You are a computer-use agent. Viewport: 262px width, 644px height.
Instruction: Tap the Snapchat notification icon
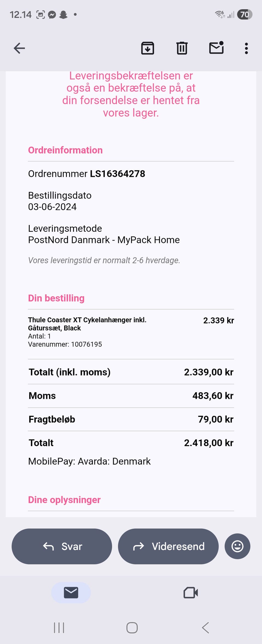click(x=63, y=14)
